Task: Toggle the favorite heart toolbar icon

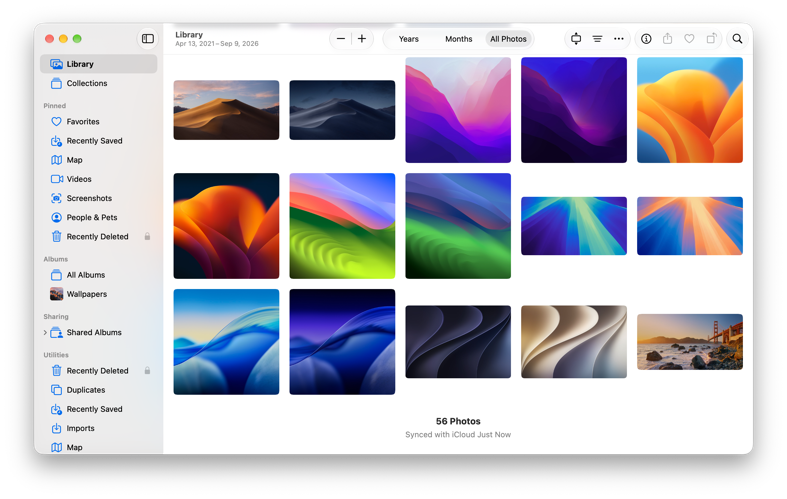Action: point(689,39)
